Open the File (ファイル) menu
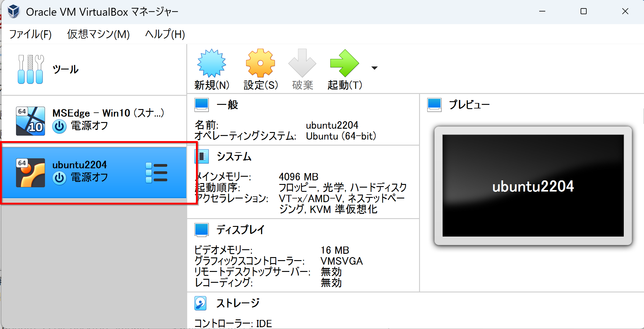The image size is (644, 329). (x=30, y=34)
